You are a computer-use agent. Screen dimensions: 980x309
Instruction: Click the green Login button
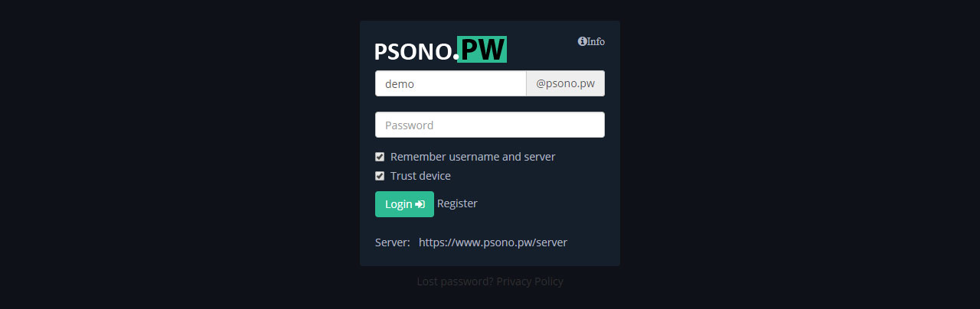point(404,204)
